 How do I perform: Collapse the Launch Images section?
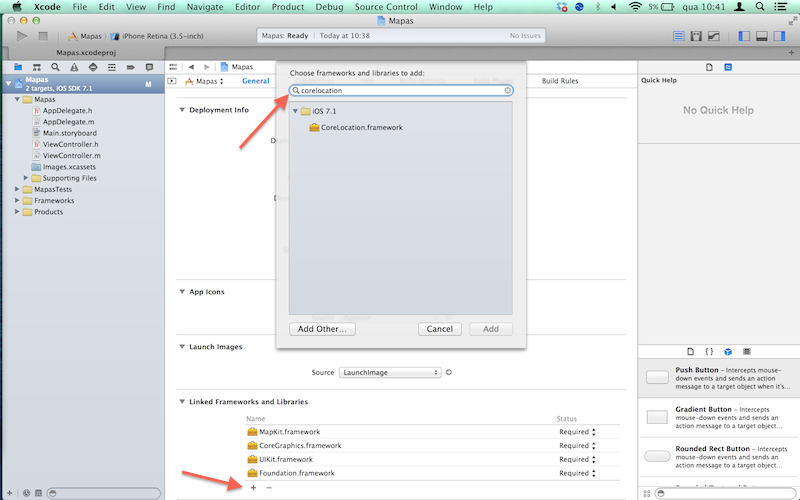point(182,347)
